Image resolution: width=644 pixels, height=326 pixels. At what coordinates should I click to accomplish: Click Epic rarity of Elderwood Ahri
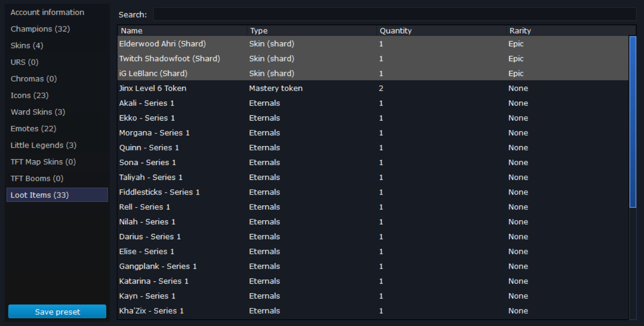pyautogui.click(x=516, y=44)
